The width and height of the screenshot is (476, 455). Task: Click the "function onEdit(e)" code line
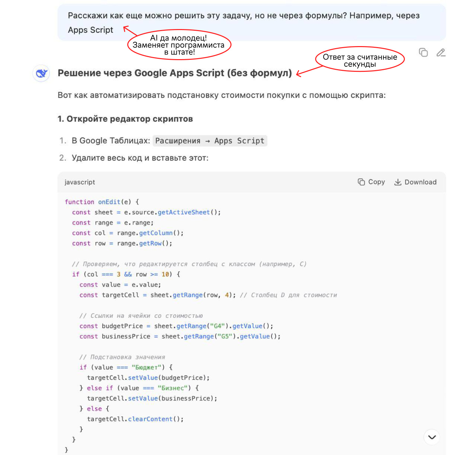102,202
